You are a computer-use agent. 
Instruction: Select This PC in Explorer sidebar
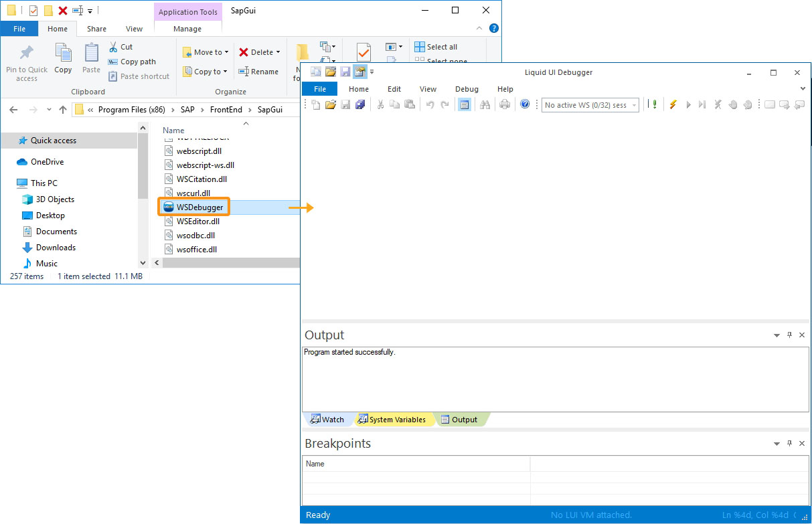[x=36, y=183]
